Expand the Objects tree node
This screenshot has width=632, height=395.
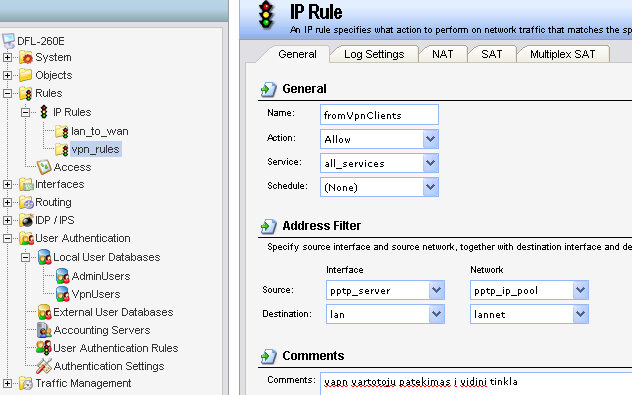click(7, 75)
